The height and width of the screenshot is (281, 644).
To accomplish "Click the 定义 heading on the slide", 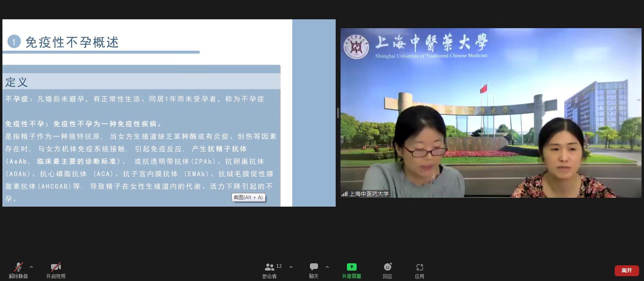I will pyautogui.click(x=17, y=82).
